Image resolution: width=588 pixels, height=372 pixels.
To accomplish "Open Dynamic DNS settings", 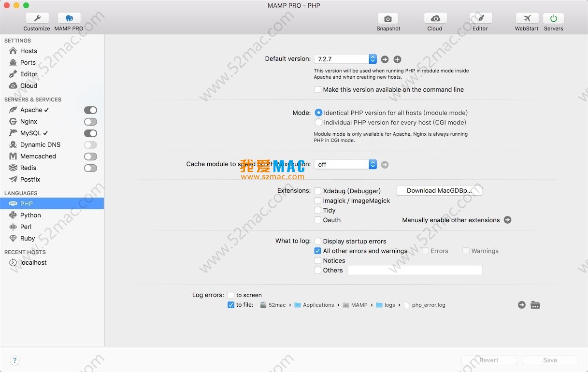I will 40,144.
